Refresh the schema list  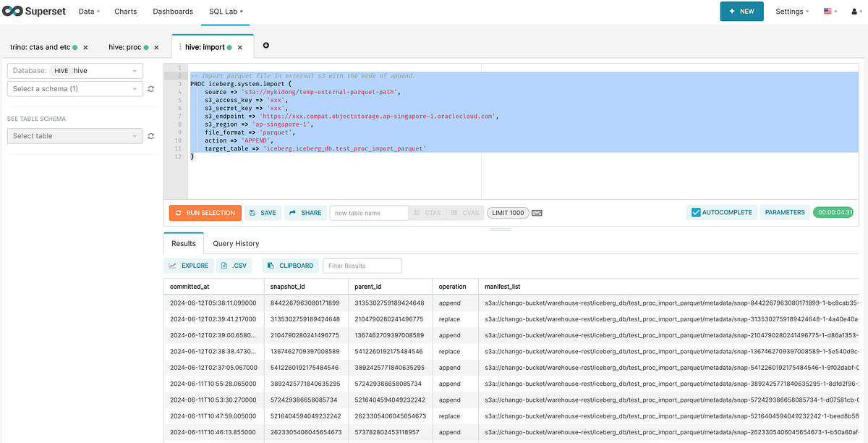click(x=150, y=90)
